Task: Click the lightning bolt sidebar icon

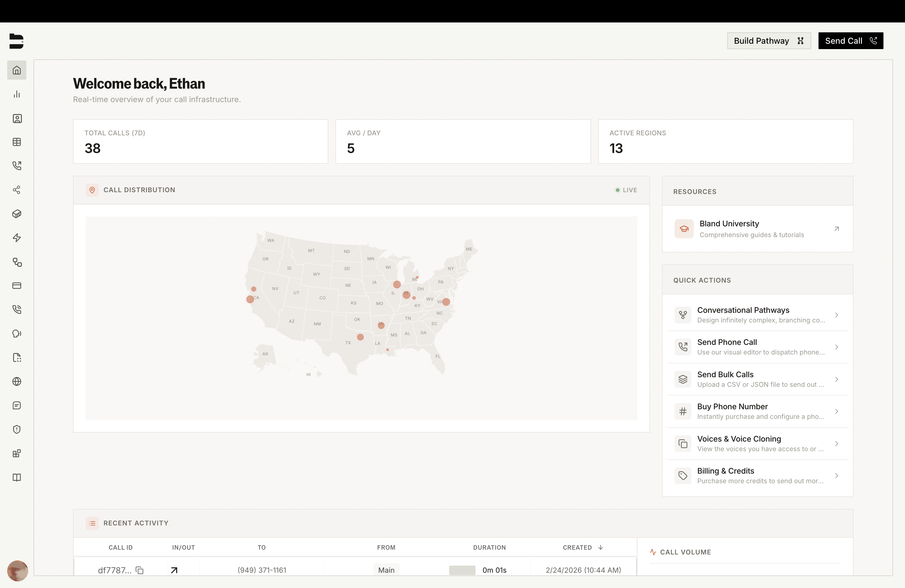Action: click(17, 238)
